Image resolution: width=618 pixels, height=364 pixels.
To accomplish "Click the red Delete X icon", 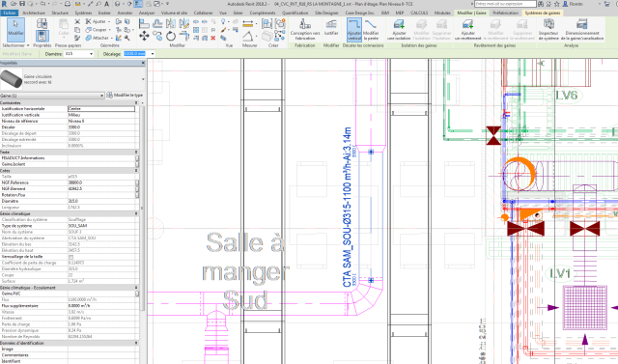I will [212, 38].
